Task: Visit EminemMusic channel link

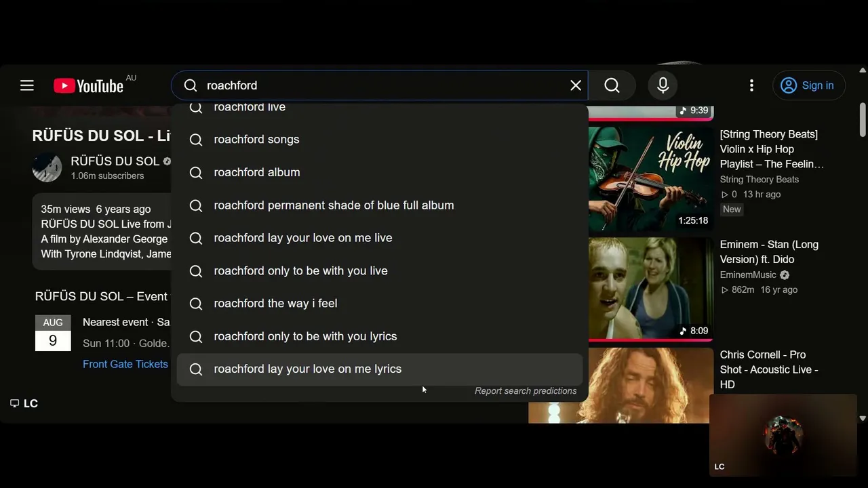Action: coord(748,274)
